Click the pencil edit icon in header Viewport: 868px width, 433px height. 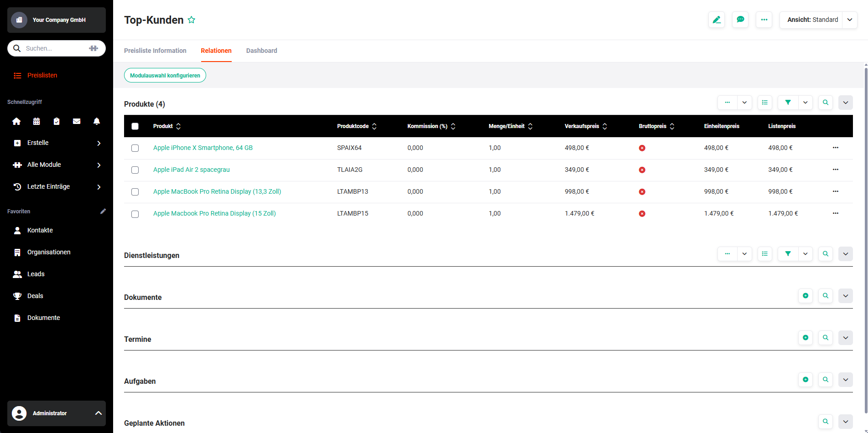(x=717, y=20)
